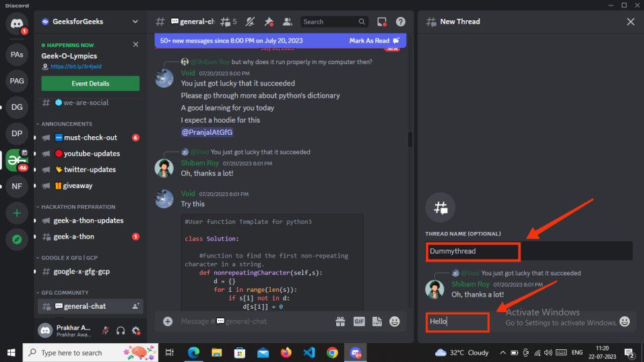Click the channel search field
This screenshot has height=362, width=644.
pyautogui.click(x=334, y=22)
